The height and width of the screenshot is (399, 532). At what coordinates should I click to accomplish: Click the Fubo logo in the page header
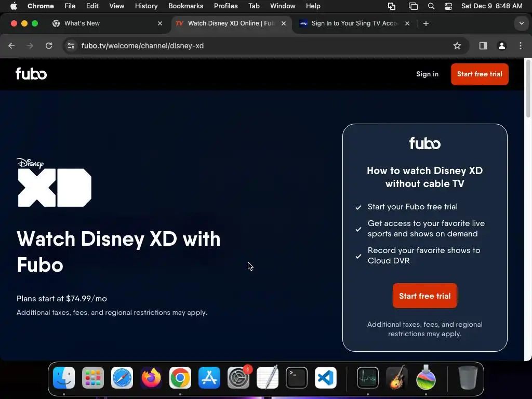(x=31, y=74)
